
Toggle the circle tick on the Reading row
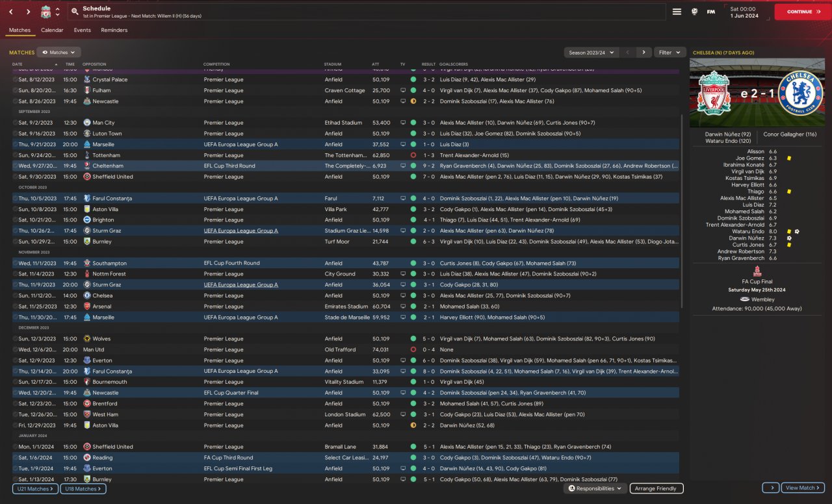(x=15, y=458)
